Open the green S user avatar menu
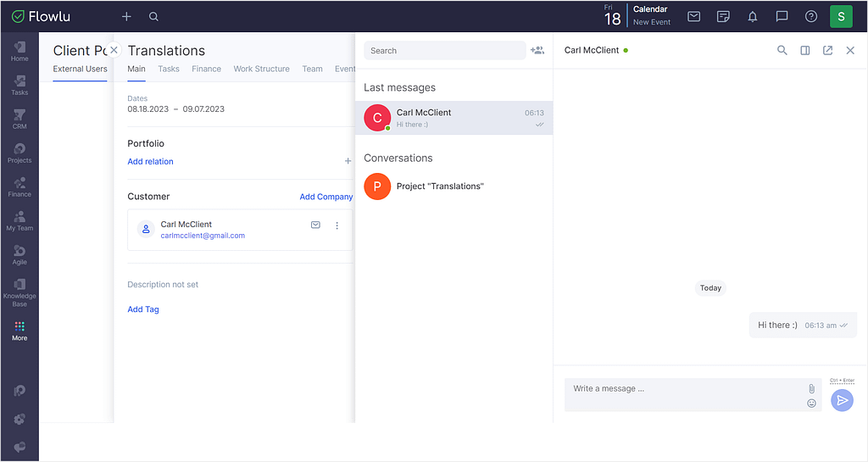The image size is (868, 462). tap(841, 17)
